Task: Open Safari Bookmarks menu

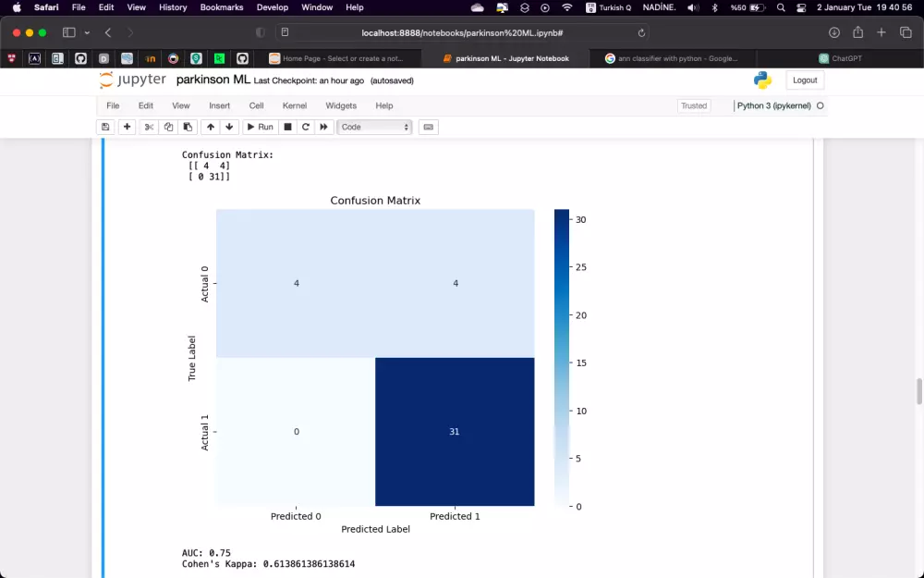Action: [222, 7]
